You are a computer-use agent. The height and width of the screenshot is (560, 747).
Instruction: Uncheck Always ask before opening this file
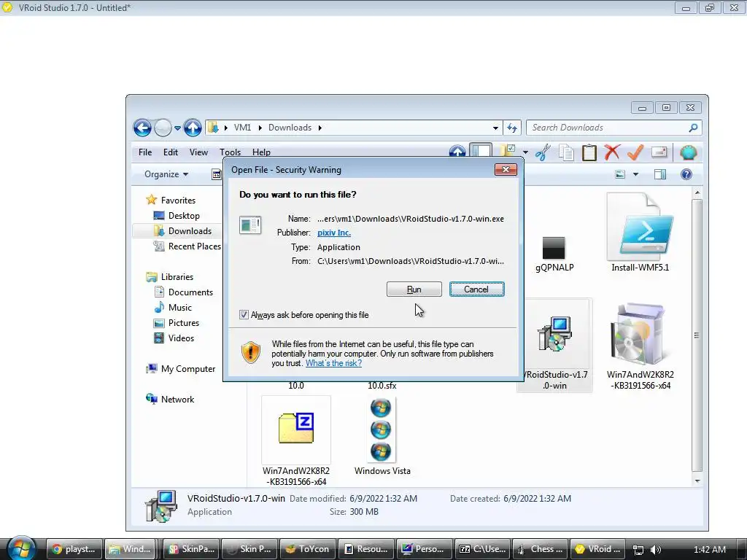pyautogui.click(x=244, y=315)
